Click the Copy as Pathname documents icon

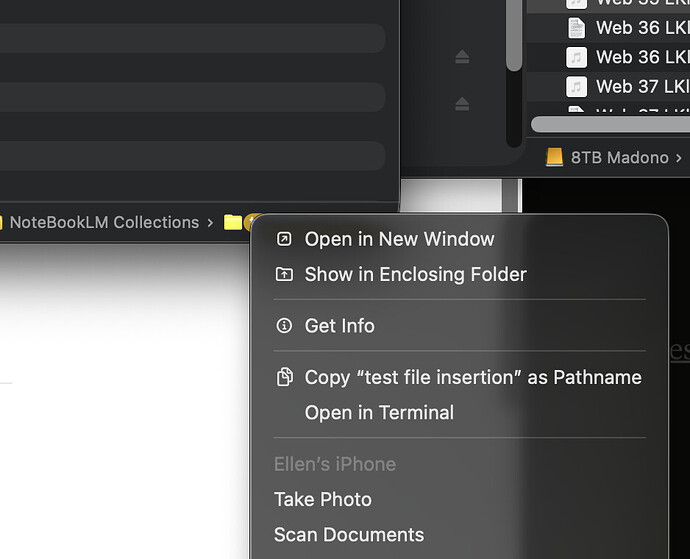point(285,377)
